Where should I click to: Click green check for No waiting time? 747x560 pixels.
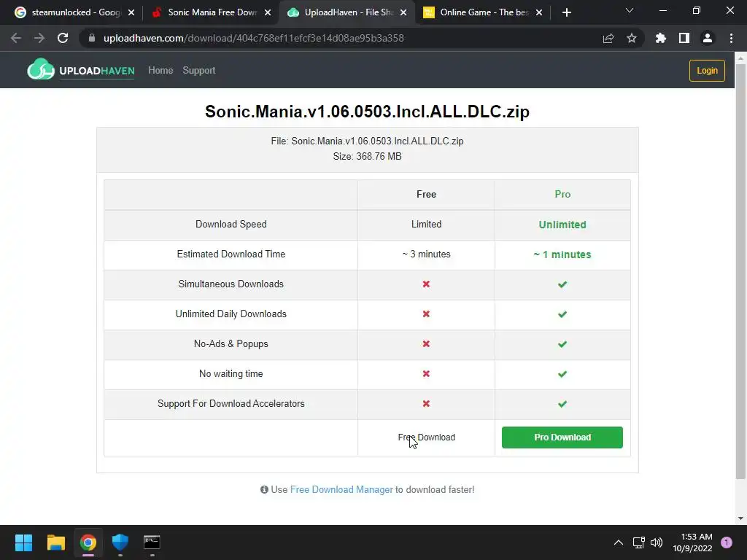(x=562, y=374)
